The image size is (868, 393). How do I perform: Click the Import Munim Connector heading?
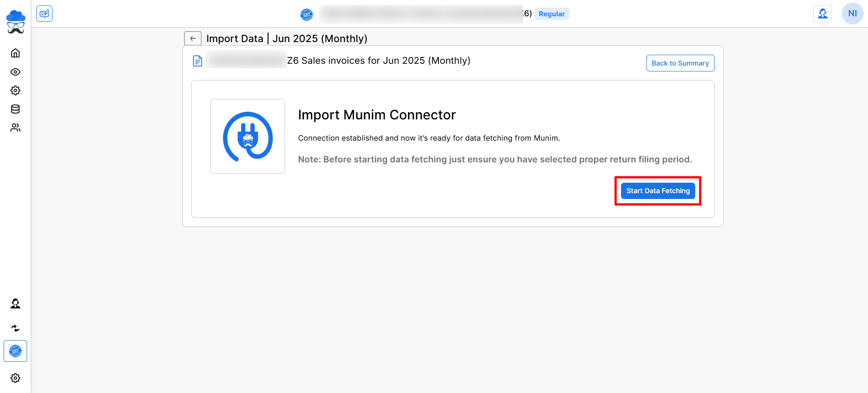coord(377,115)
